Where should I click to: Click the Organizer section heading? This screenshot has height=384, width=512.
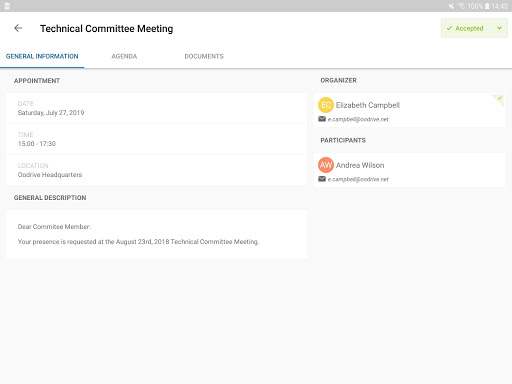(339, 80)
